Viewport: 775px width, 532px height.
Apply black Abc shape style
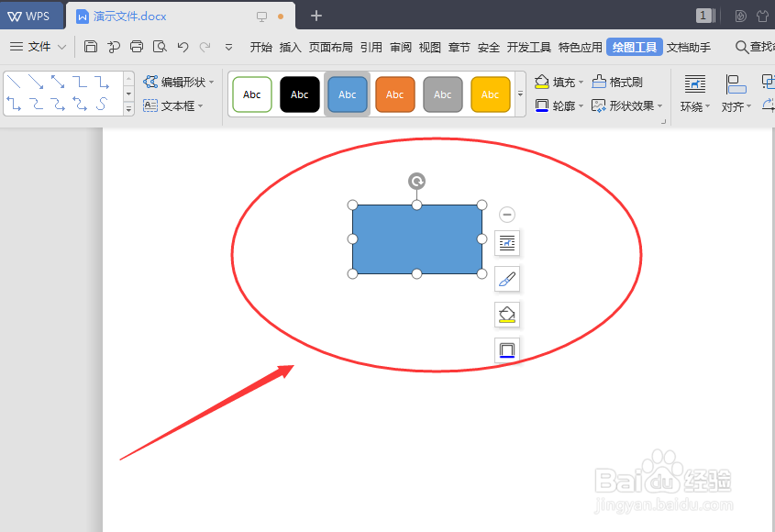[x=300, y=94]
